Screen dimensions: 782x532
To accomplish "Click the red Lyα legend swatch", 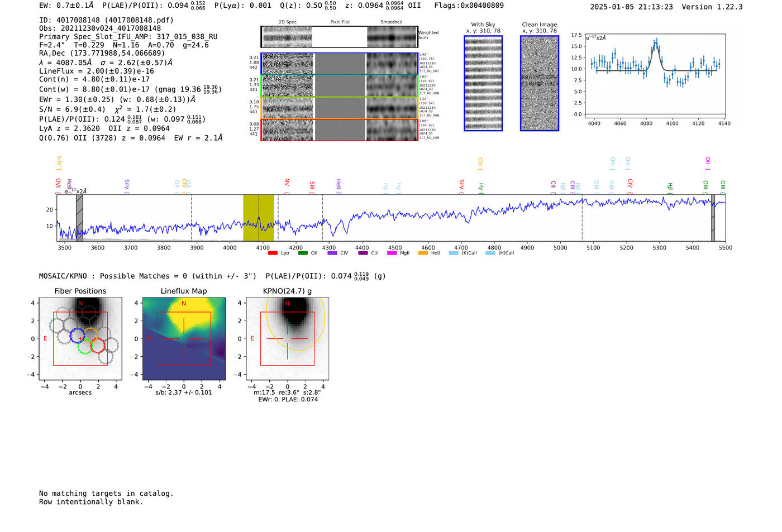I will [x=273, y=253].
